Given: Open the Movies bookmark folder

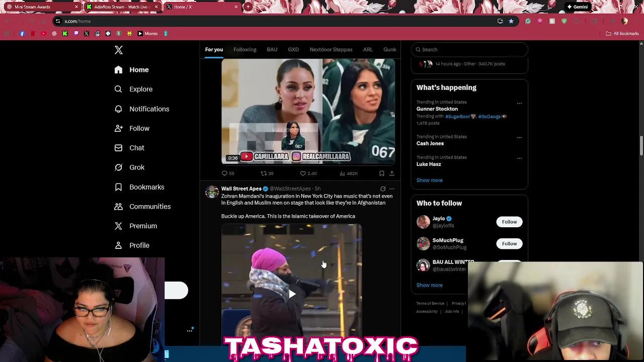Looking at the screenshot, I should point(147,34).
